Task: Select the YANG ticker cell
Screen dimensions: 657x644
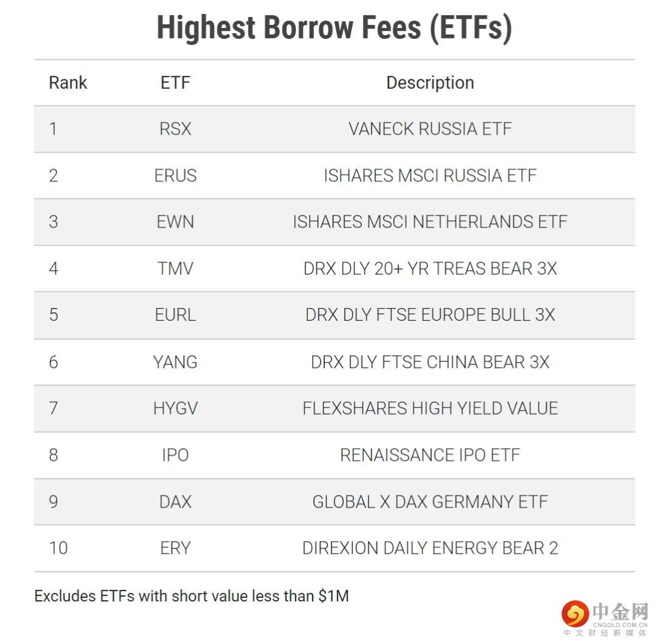Action: point(175,362)
